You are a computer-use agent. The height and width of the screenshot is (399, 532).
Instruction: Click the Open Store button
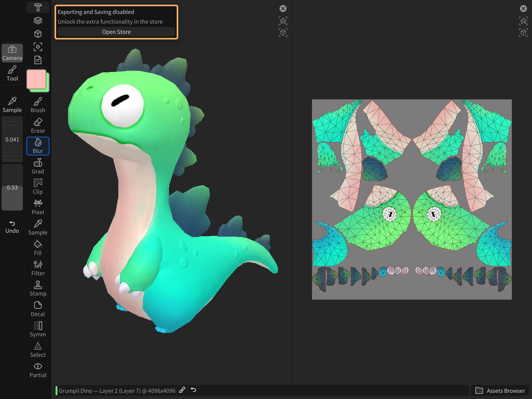pyautogui.click(x=116, y=32)
